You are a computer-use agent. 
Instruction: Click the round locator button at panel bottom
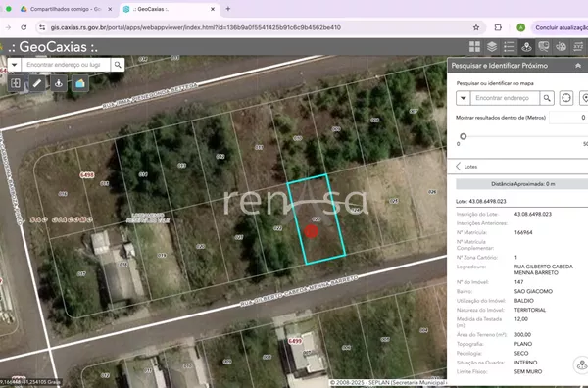click(x=581, y=364)
